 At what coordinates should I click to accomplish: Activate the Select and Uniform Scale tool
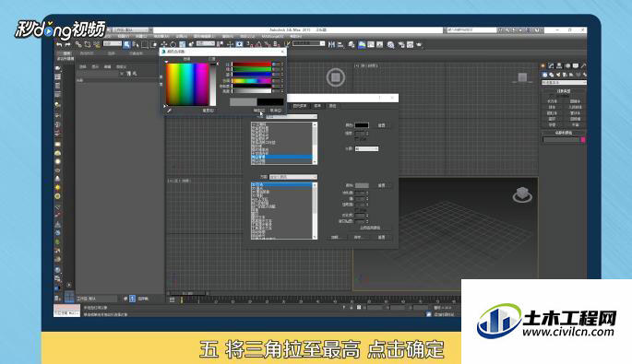[x=182, y=44]
